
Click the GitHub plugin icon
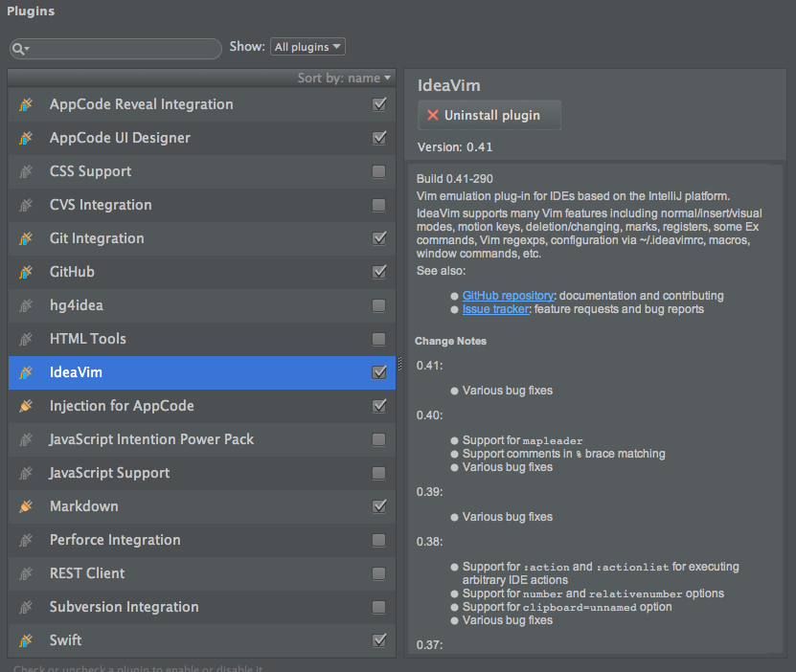click(x=26, y=272)
